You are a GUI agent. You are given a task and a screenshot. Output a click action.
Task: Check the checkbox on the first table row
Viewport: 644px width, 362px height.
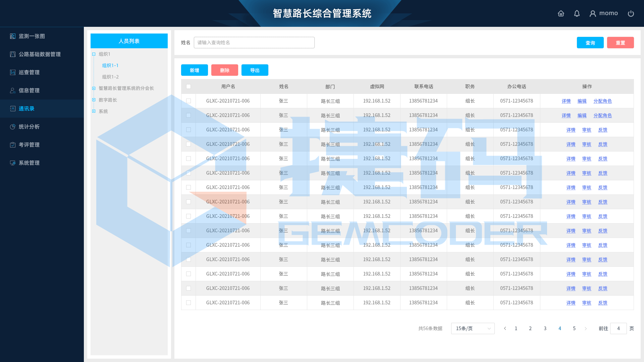pyautogui.click(x=189, y=101)
